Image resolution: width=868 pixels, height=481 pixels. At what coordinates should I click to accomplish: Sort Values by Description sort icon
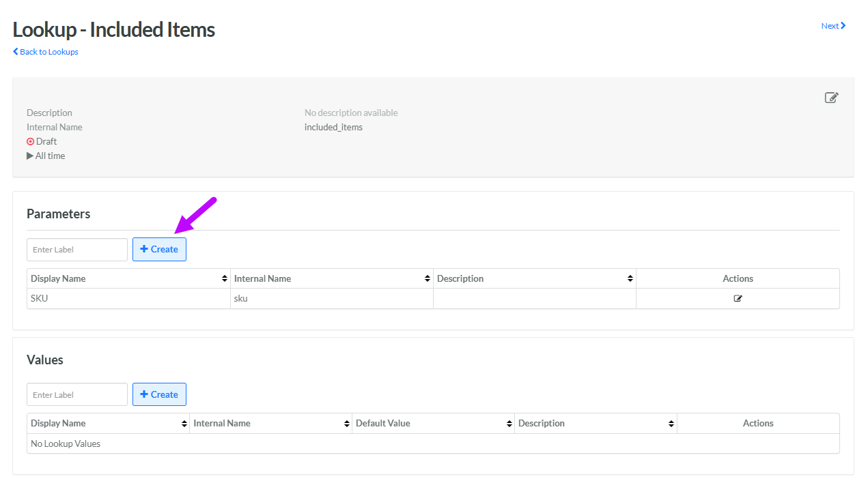pyautogui.click(x=672, y=424)
